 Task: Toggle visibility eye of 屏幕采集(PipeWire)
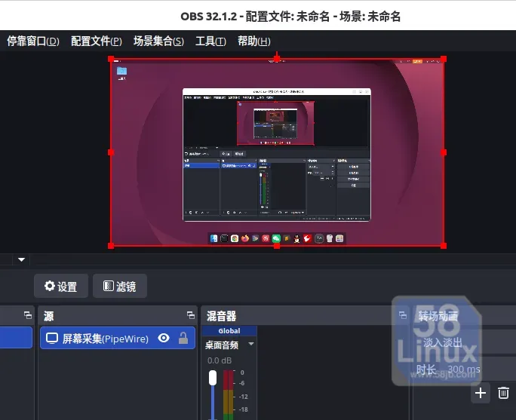tap(164, 338)
